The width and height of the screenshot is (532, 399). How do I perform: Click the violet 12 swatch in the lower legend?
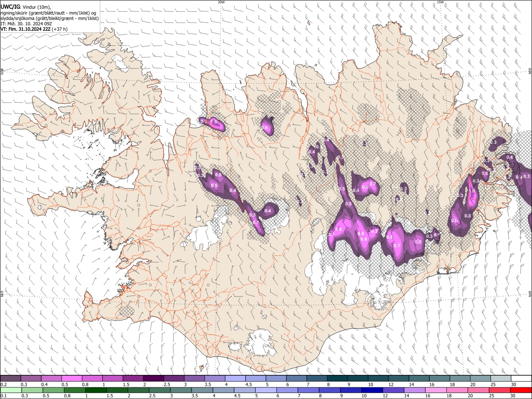pyautogui.click(x=393, y=390)
